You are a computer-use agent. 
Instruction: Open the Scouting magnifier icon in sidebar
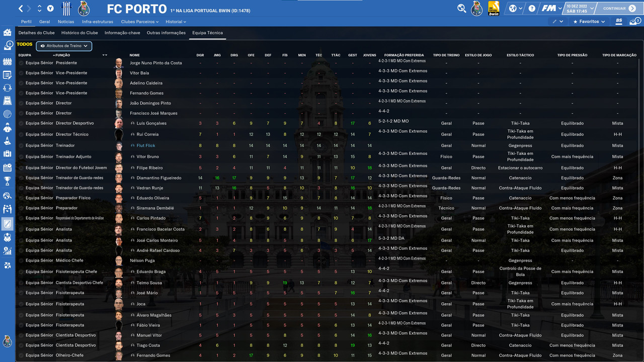[7, 196]
